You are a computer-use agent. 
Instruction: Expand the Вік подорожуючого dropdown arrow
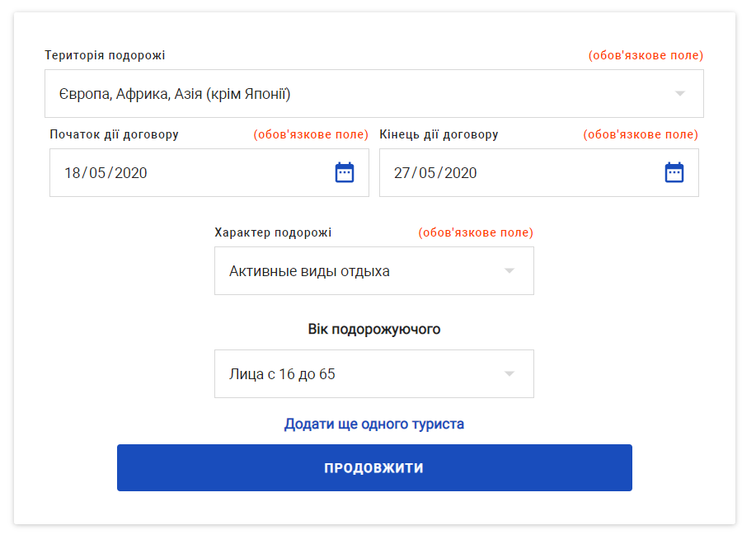pyautogui.click(x=509, y=374)
